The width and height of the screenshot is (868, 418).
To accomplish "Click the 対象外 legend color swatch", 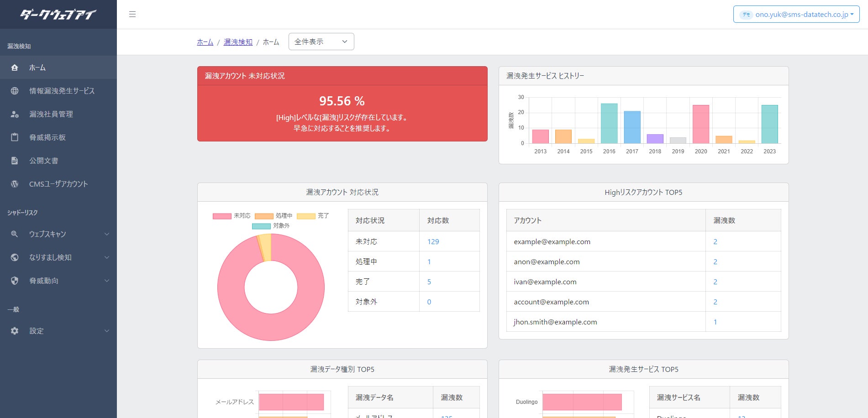I will [261, 226].
